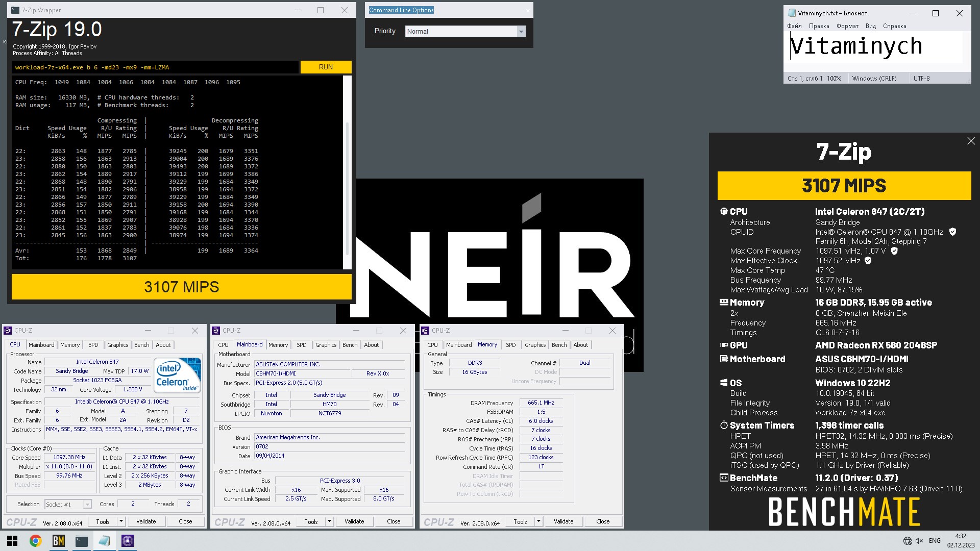The width and height of the screenshot is (980, 551).
Task: Click Tools button in Memory CPU-Z
Action: [x=520, y=521]
